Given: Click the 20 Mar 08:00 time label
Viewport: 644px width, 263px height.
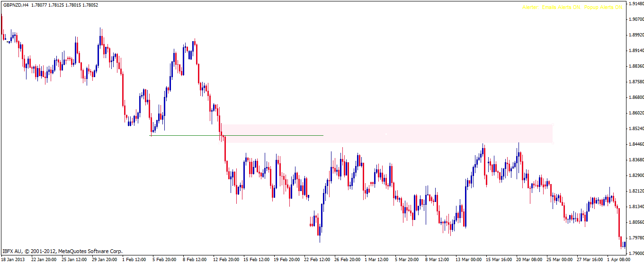Looking at the screenshot, I should (x=528, y=259).
